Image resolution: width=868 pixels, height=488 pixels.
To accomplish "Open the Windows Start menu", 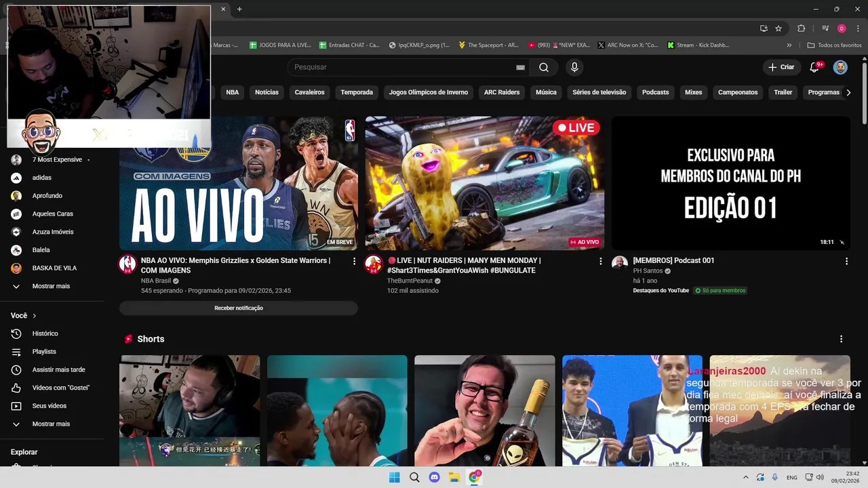I will [394, 477].
